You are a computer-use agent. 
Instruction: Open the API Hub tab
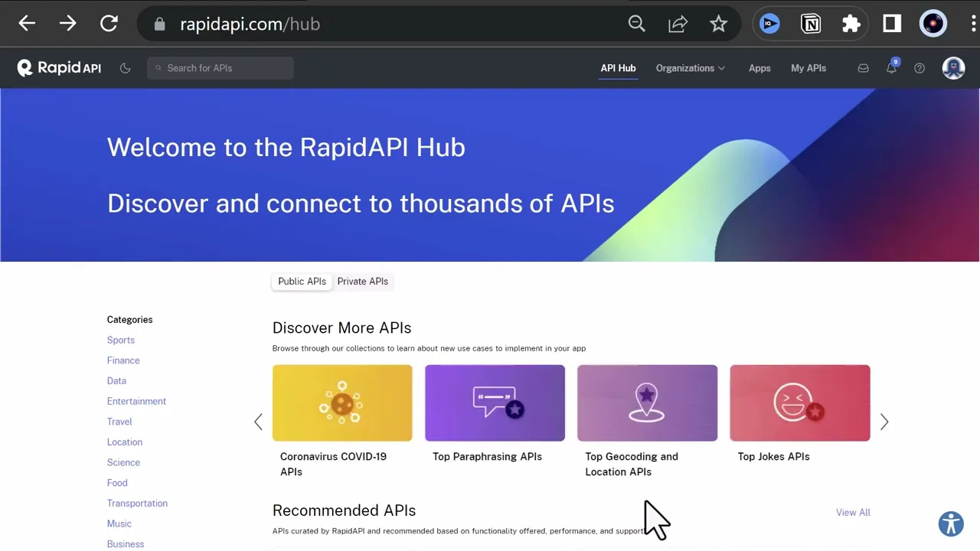coord(618,68)
